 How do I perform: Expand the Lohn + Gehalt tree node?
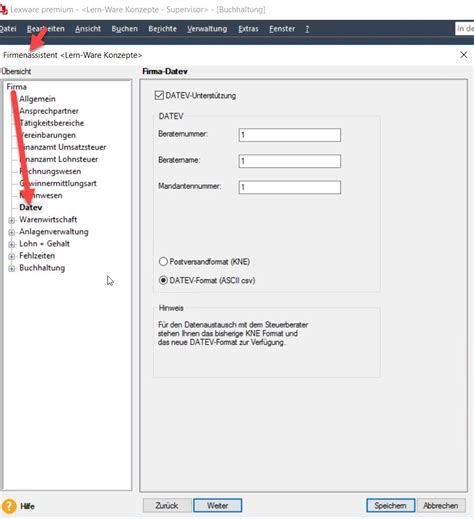11,244
